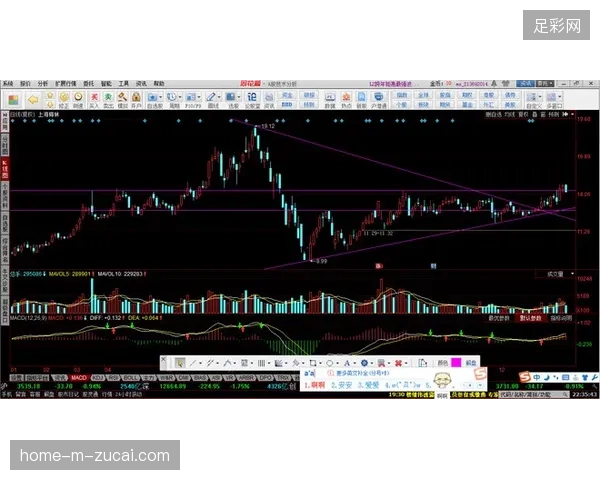Click the 默认参数 default parameters button
Screen dimensions: 600x480
point(530,318)
